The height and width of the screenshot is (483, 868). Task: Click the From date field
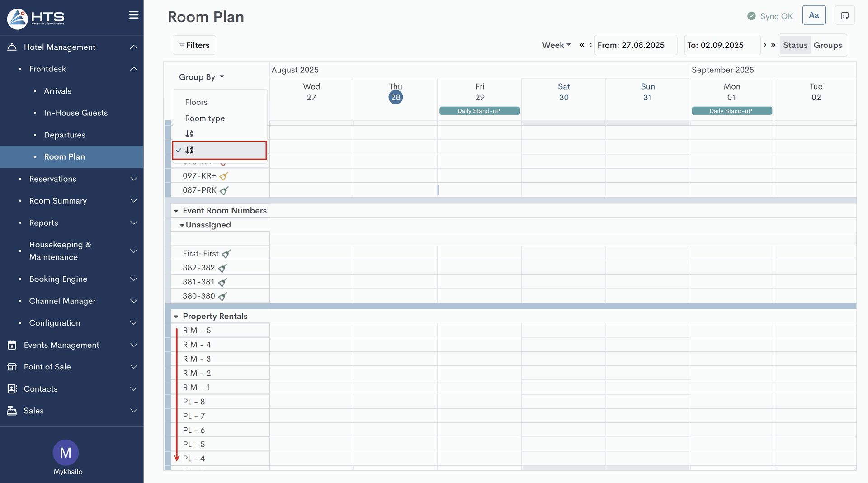(635, 45)
